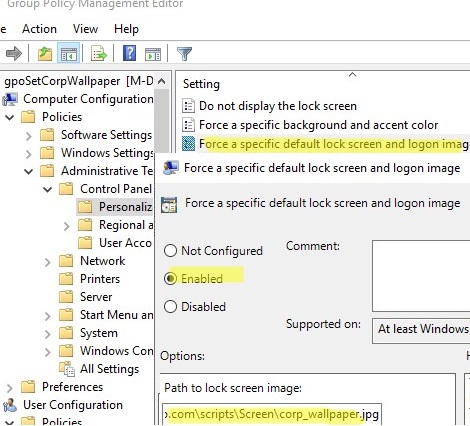This screenshot has width=470, height=426.
Task: Expand the Software Settings tree node
Action: 29,136
